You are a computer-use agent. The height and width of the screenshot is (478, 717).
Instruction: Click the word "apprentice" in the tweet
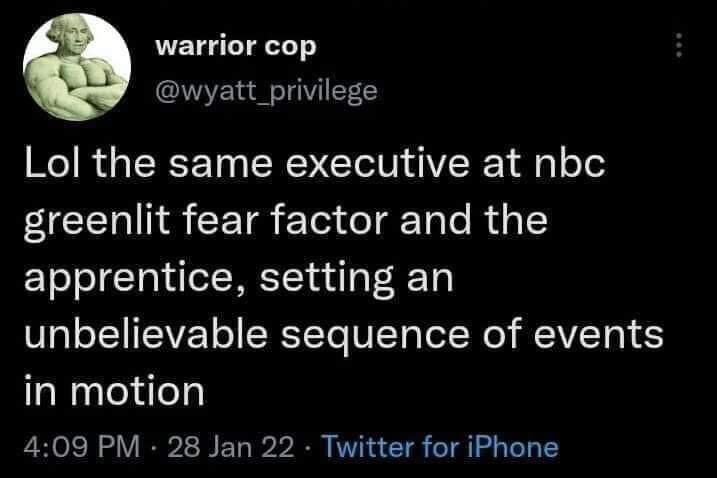[x=131, y=278]
